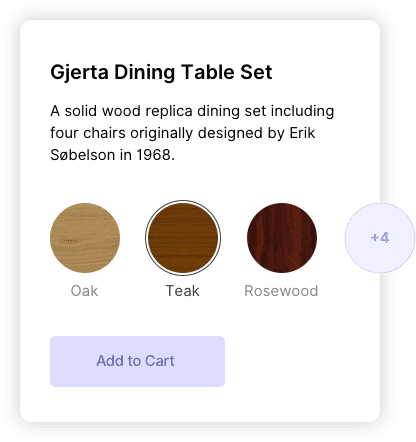Click the Rosewood text label
This screenshot has height=442, width=416.
tap(281, 291)
